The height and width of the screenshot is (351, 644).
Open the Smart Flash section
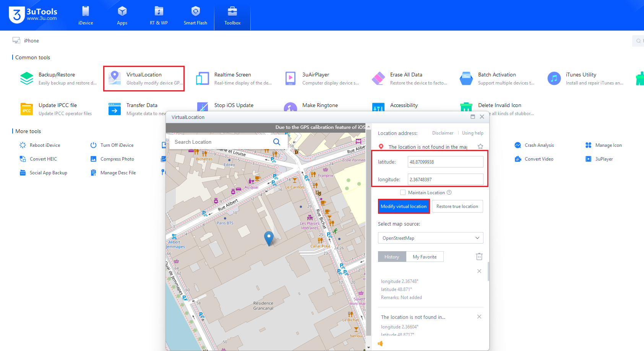pos(195,15)
